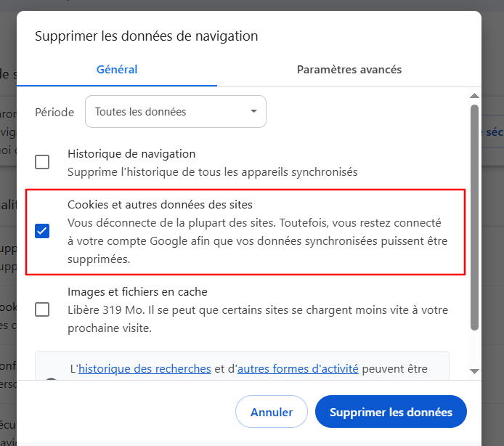This screenshot has height=446, width=504.
Task: Click the Supprimer les données de navigation title
Action: (147, 36)
